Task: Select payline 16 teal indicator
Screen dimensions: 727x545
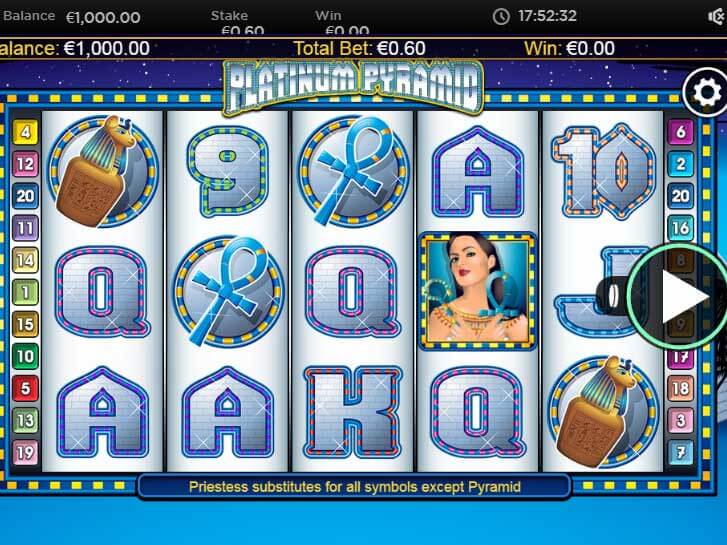Action: [681, 228]
